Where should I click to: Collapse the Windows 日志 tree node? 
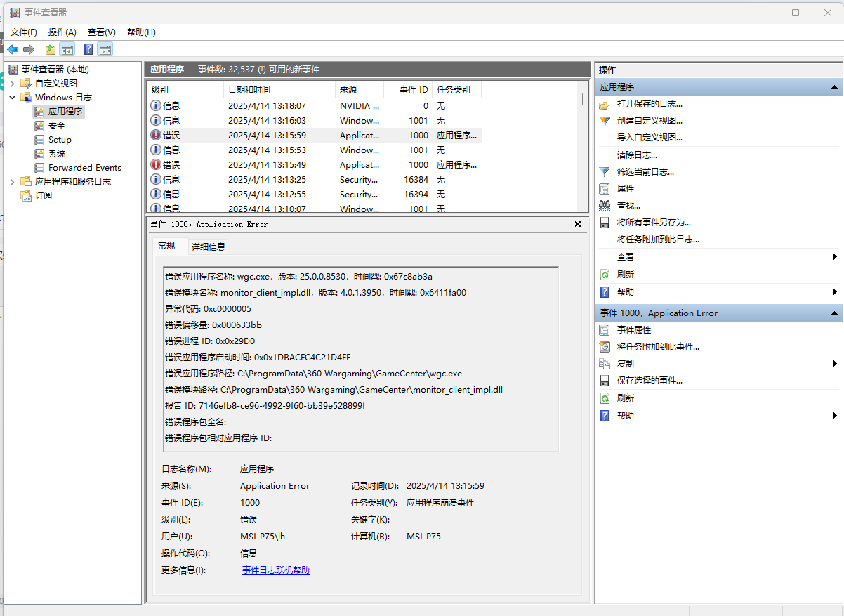click(12, 97)
